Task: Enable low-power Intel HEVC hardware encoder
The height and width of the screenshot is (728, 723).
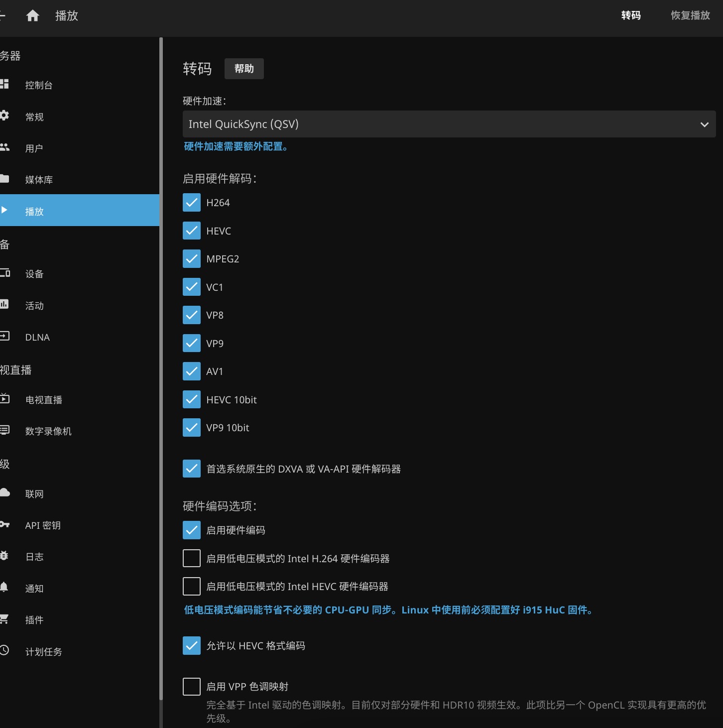Action: (192, 587)
